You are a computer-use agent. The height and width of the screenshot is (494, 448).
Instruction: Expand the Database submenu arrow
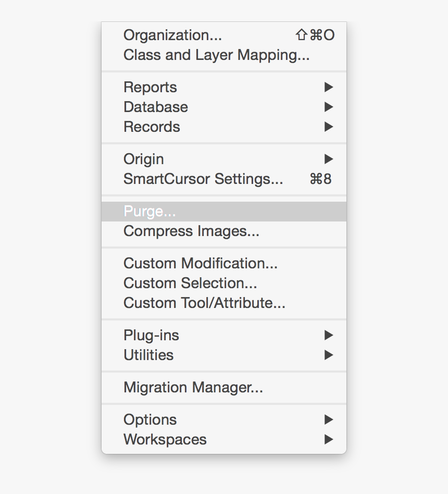pyautogui.click(x=329, y=107)
